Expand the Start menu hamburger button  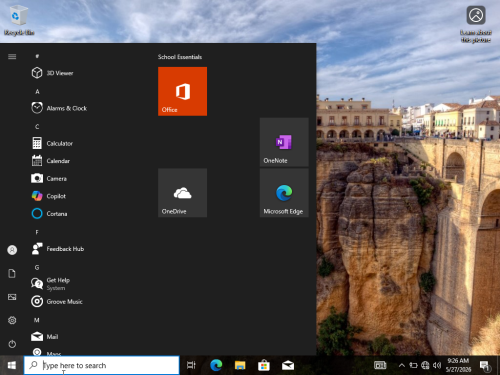pyautogui.click(x=12, y=56)
